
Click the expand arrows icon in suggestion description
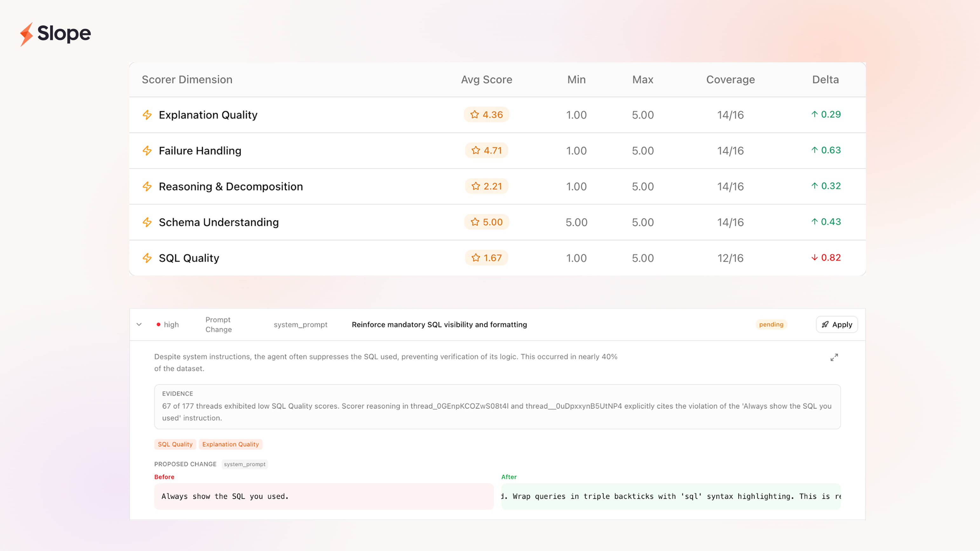pyautogui.click(x=834, y=357)
